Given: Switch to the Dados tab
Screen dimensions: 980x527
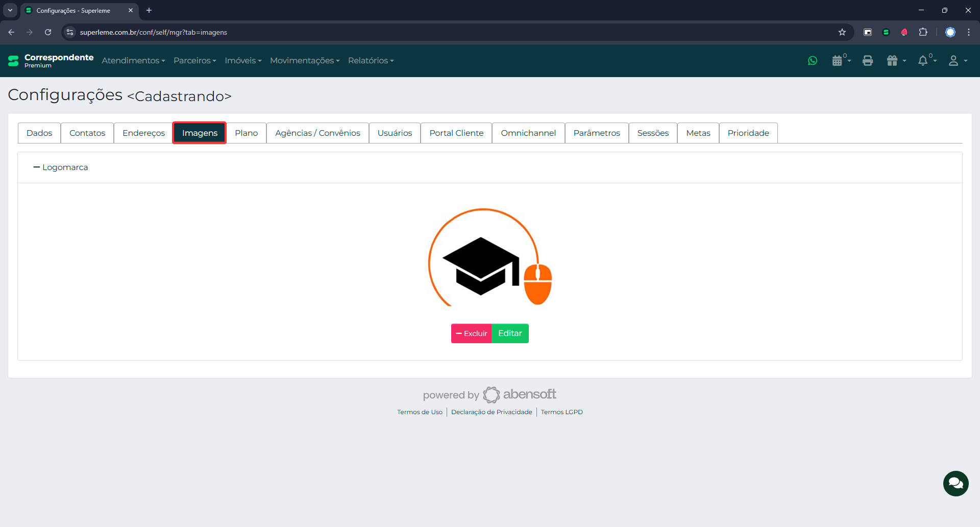Looking at the screenshot, I should [x=39, y=133].
